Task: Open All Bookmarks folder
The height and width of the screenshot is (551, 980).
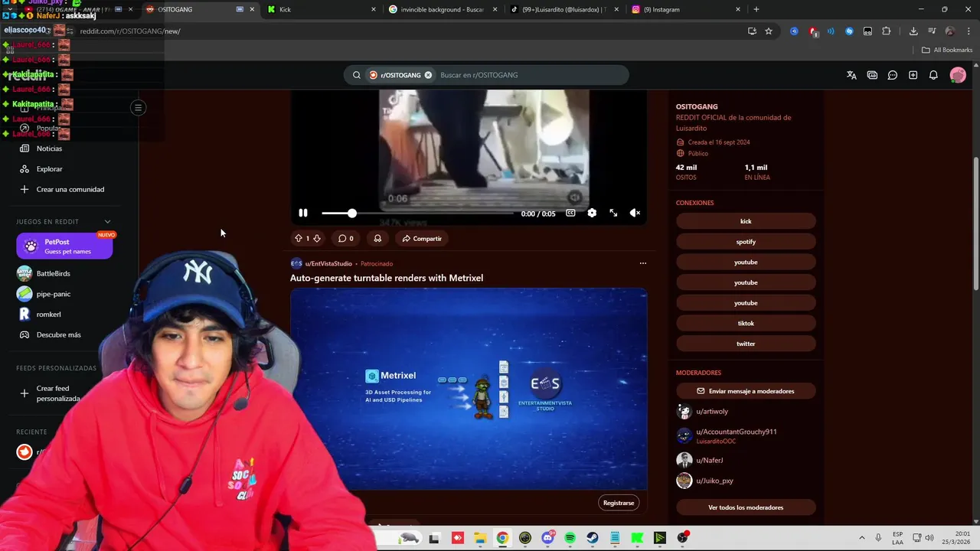Action: click(947, 50)
